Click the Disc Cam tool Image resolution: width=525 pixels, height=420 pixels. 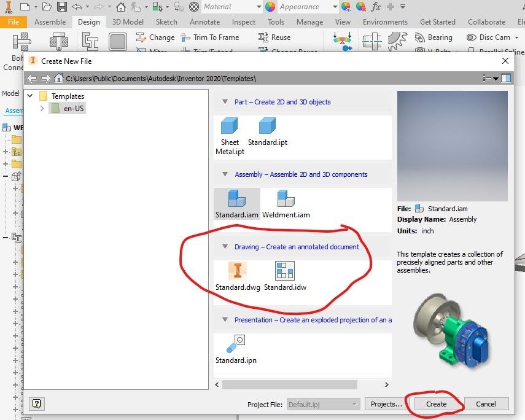(x=489, y=37)
